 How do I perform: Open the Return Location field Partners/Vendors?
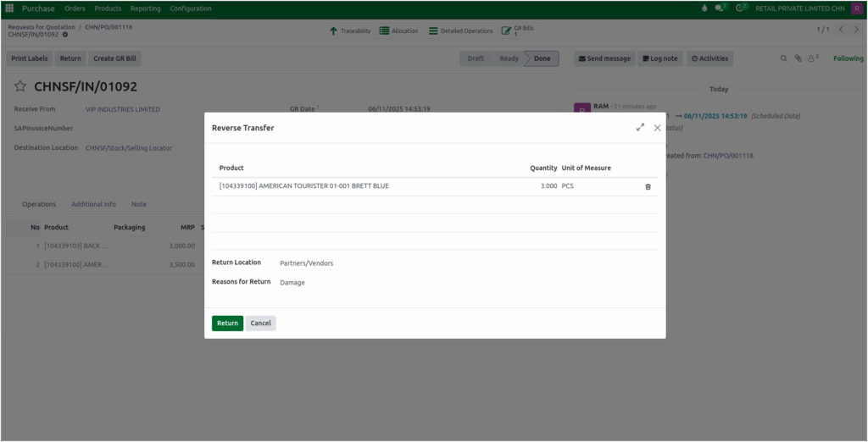(307, 263)
